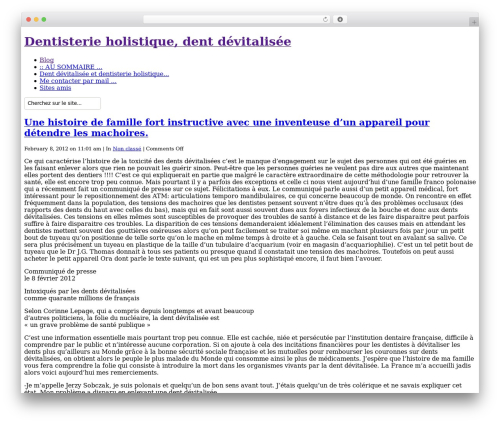Open Me contacter par mail link
Screen dimensions: 500x423
click(78, 81)
